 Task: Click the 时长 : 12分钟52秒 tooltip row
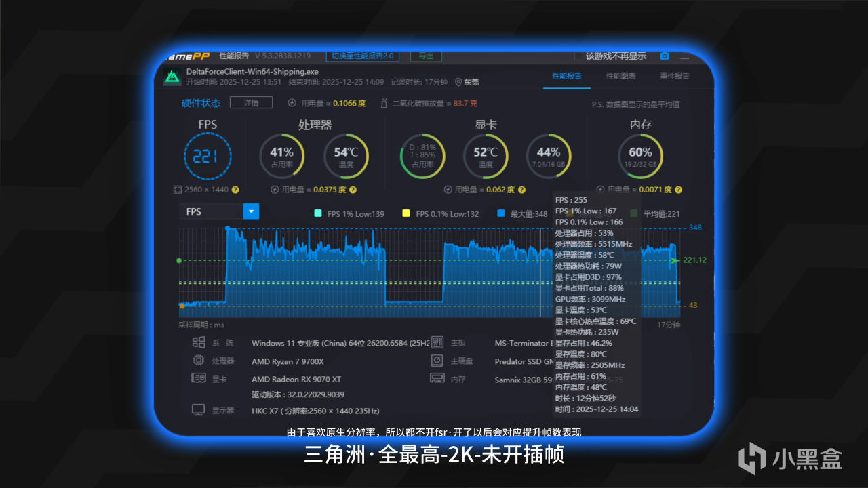point(585,398)
